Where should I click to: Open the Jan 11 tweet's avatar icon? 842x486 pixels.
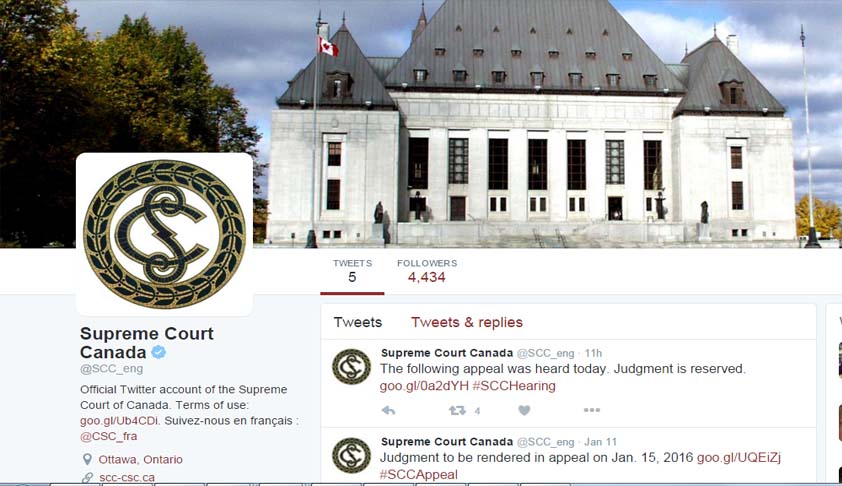tap(351, 455)
